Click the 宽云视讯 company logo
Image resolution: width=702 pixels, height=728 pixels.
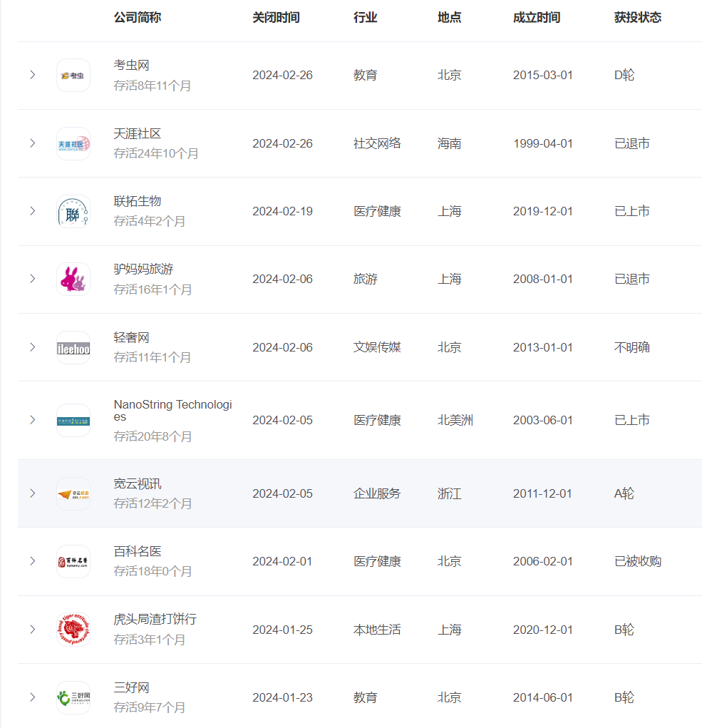[73, 493]
